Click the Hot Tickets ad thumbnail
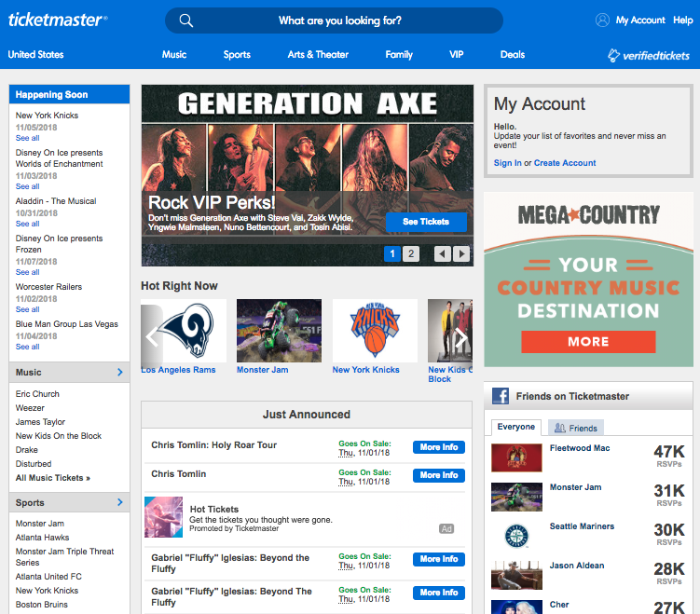 click(163, 517)
